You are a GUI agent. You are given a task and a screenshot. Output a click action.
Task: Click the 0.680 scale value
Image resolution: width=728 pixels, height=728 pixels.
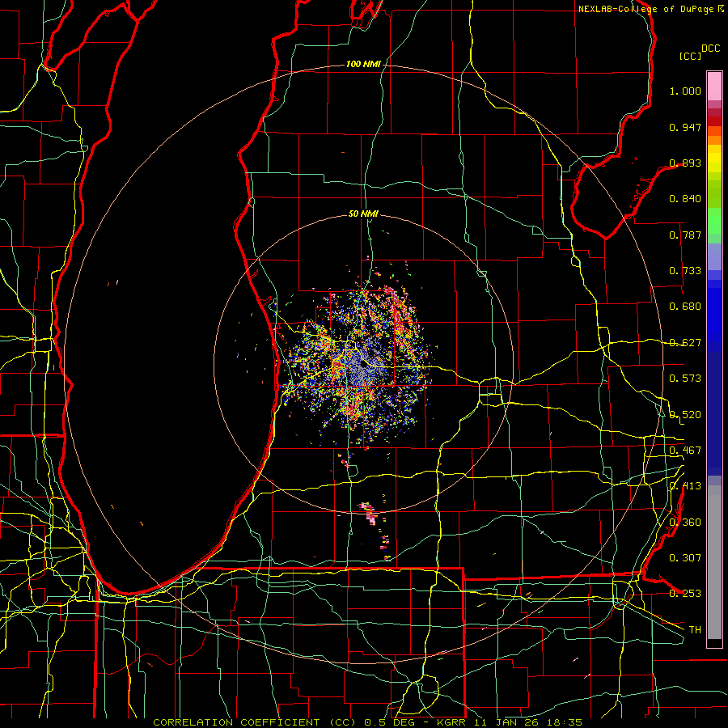pos(685,307)
